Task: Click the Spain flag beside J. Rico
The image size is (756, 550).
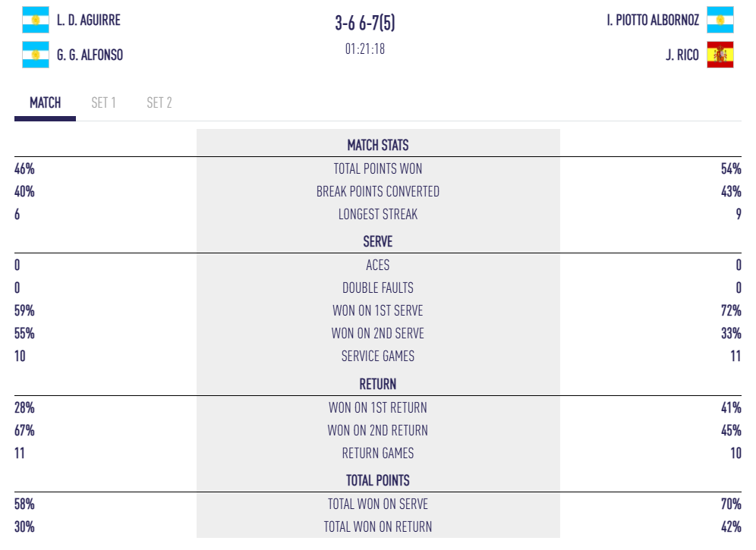Action: tap(720, 55)
